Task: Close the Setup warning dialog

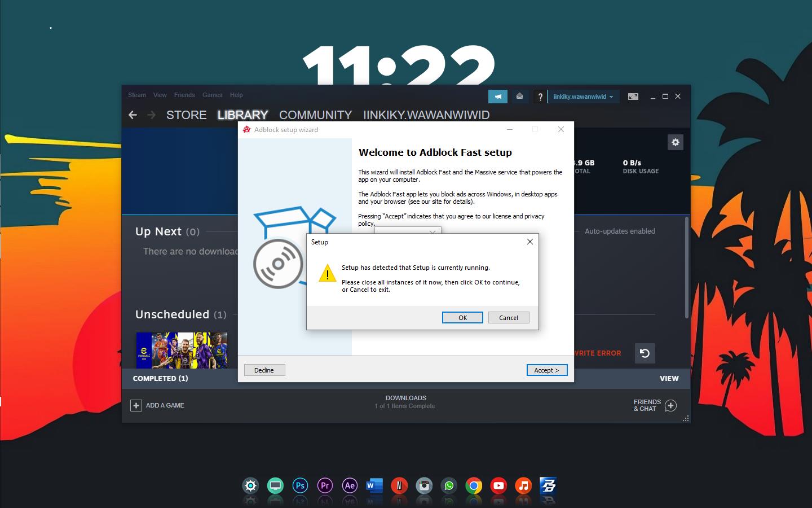Action: click(529, 242)
